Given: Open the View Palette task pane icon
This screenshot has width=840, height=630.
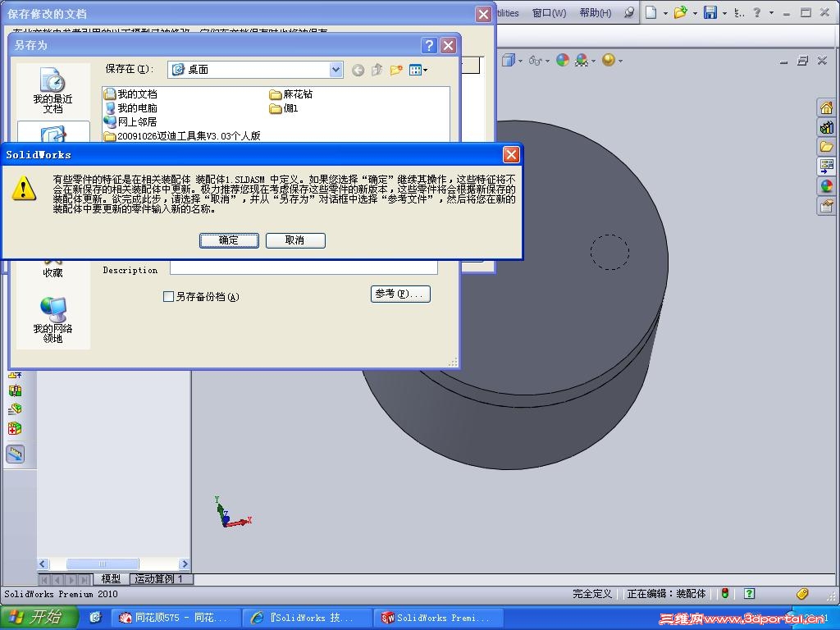Looking at the screenshot, I should click(x=826, y=166).
